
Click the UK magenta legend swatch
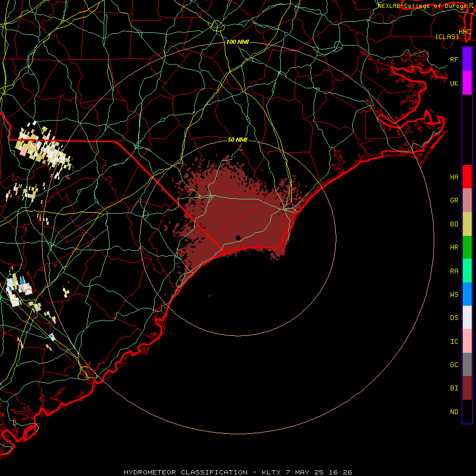pos(467,83)
